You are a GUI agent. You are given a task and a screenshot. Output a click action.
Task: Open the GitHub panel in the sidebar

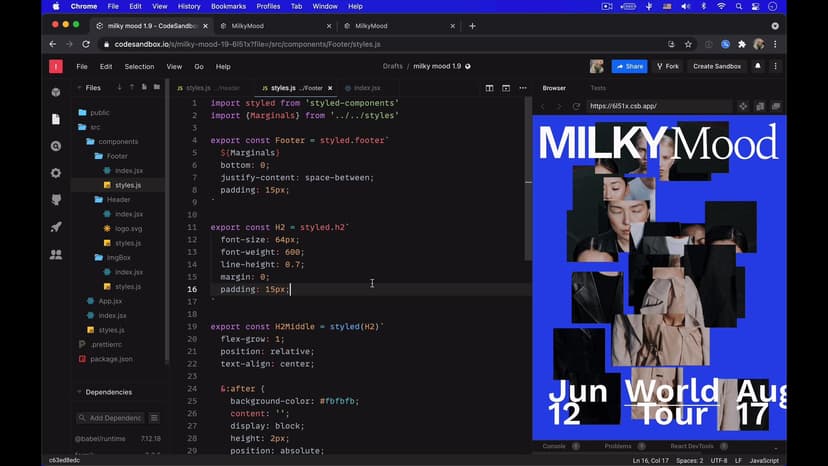[56, 200]
